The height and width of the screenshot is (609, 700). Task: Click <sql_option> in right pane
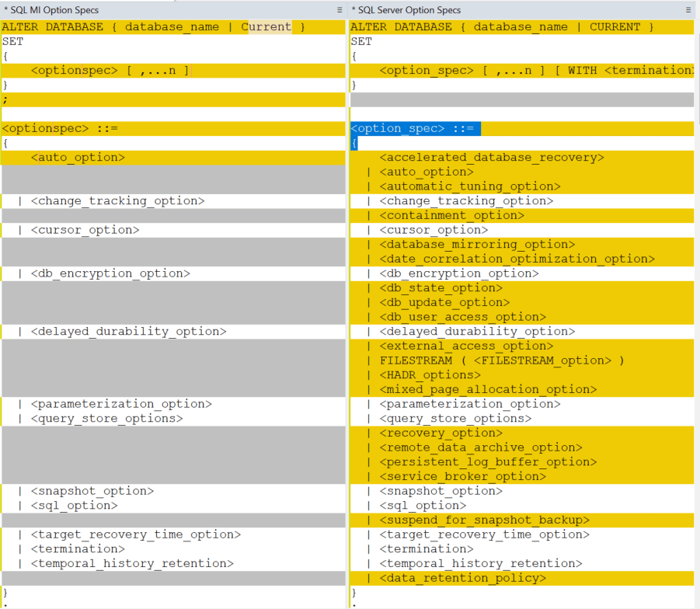(x=423, y=506)
